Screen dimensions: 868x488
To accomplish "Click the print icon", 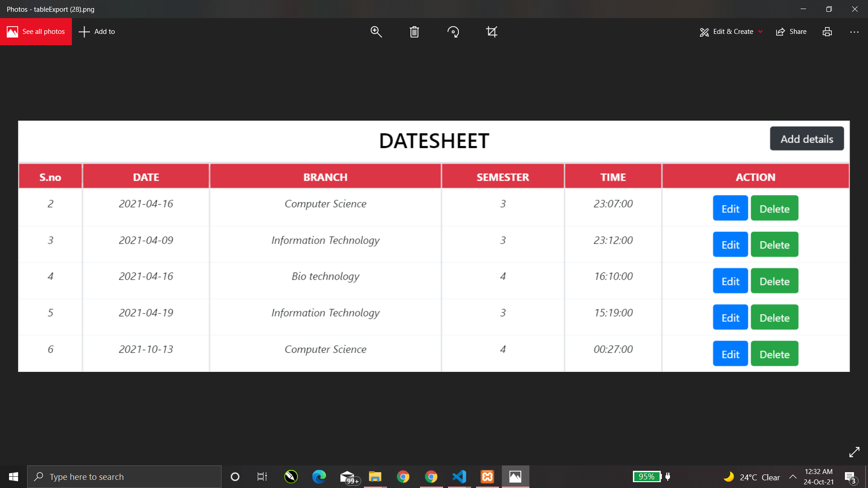I will point(827,32).
